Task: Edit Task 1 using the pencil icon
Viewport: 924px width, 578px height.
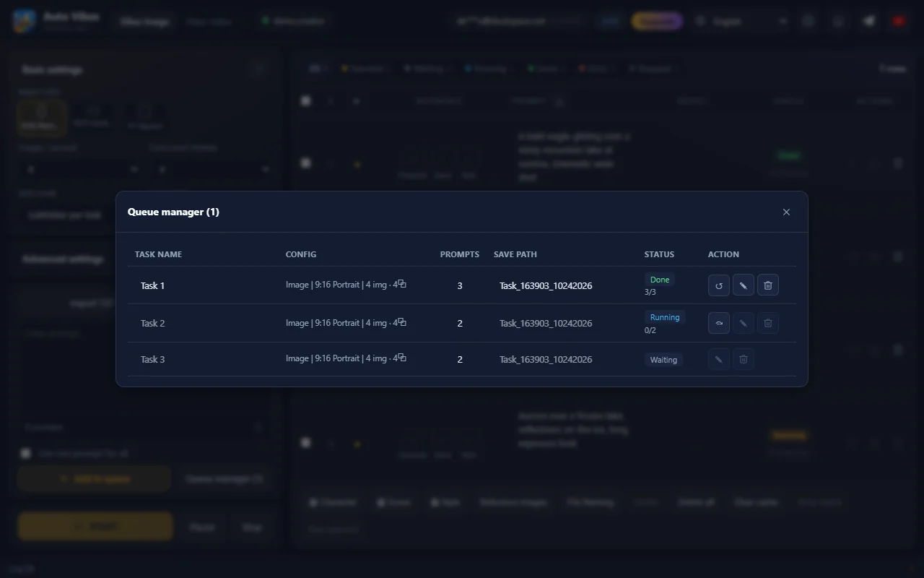Action: pos(744,285)
